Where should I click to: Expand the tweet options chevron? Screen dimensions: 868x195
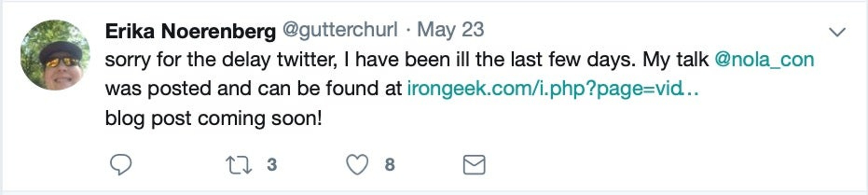click(837, 32)
